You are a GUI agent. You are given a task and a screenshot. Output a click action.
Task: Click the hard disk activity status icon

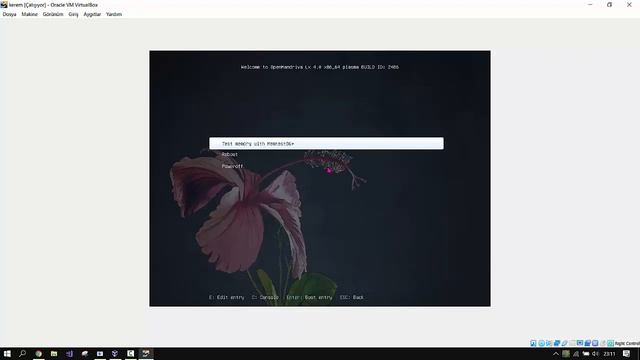[533, 343]
